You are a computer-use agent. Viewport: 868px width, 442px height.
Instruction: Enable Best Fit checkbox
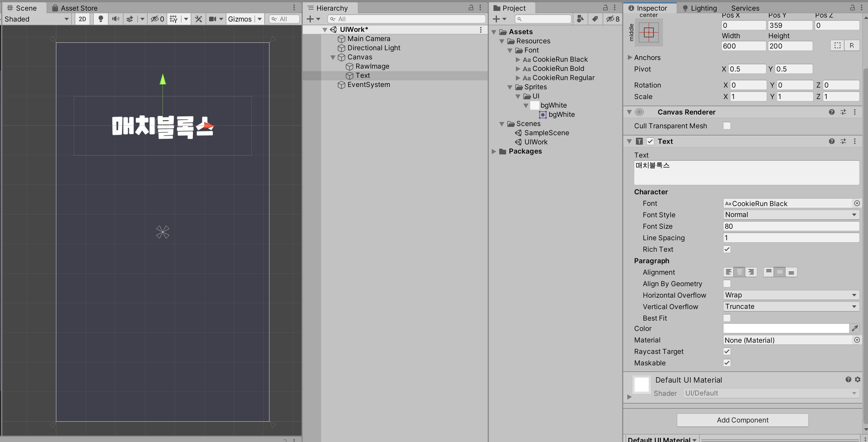click(x=727, y=318)
